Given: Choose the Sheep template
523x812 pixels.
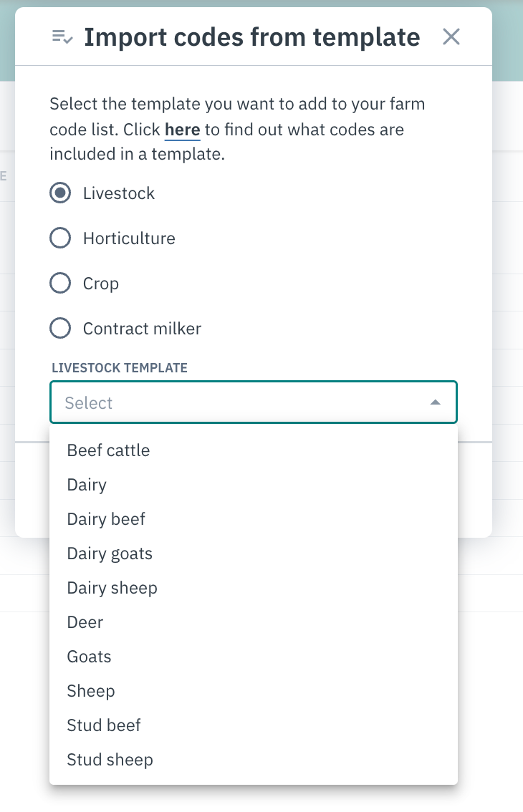Looking at the screenshot, I should click(254, 691).
